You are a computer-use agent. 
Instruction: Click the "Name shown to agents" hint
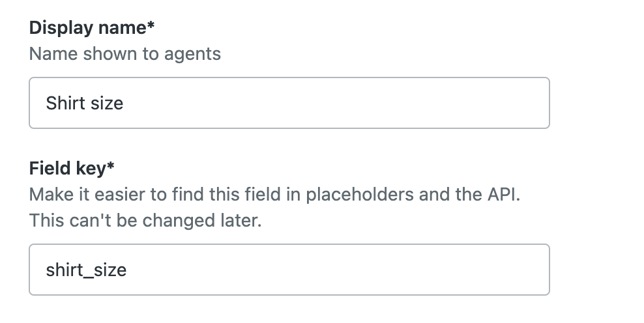pyautogui.click(x=125, y=53)
